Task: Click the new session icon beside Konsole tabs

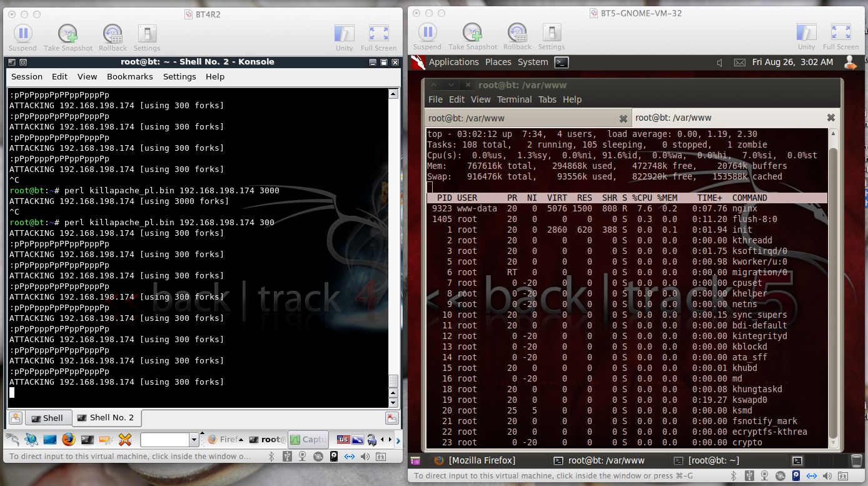Action: 16,418
